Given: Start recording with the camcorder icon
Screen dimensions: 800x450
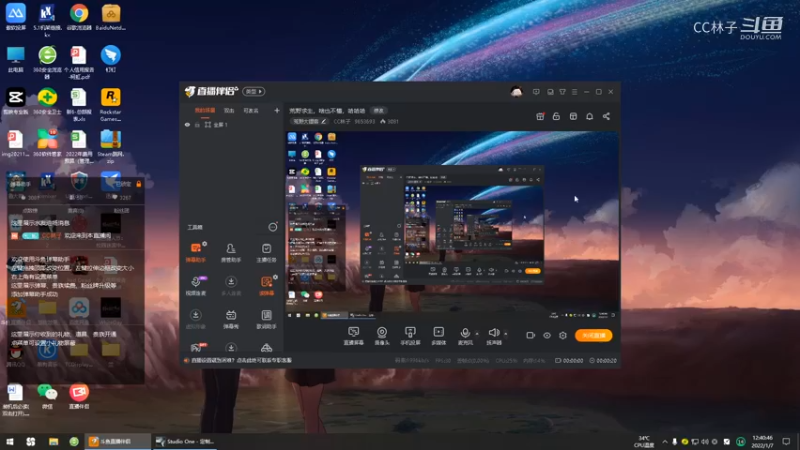Looking at the screenshot, I should 530,335.
